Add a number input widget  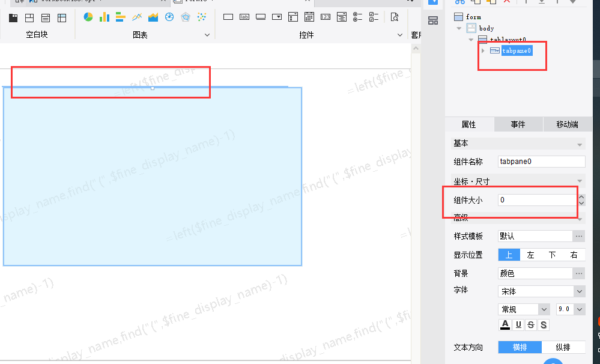click(326, 17)
